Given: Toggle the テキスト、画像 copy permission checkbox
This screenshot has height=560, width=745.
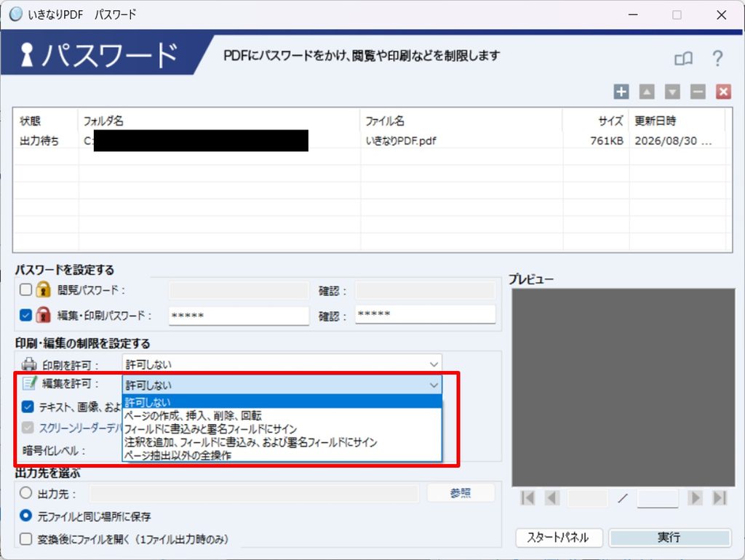Looking at the screenshot, I should (x=28, y=407).
